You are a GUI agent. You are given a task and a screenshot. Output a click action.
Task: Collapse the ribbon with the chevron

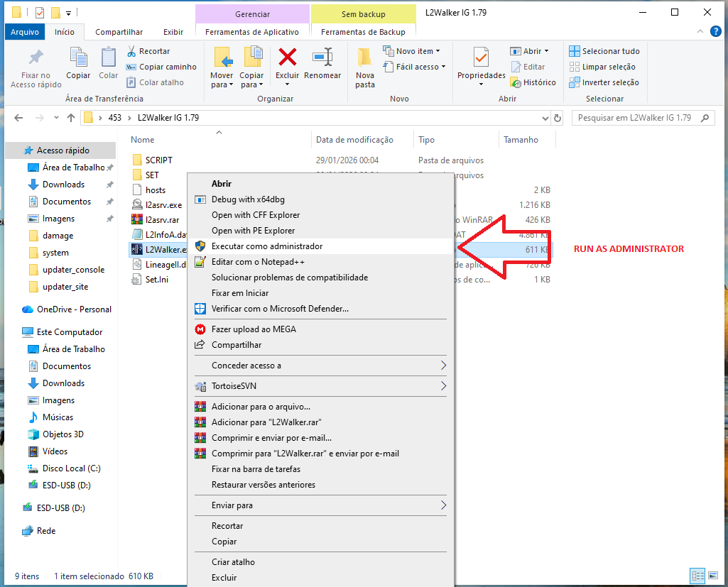700,31
